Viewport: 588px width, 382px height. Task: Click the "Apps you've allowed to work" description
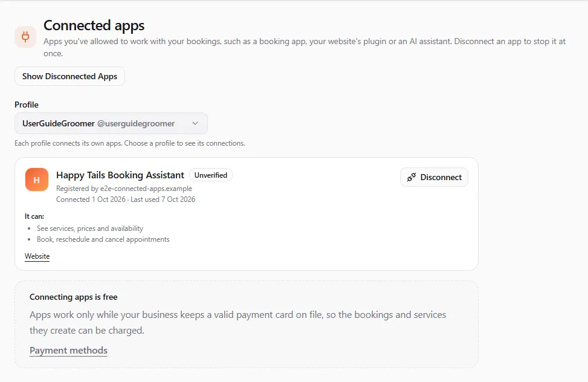[x=305, y=47]
